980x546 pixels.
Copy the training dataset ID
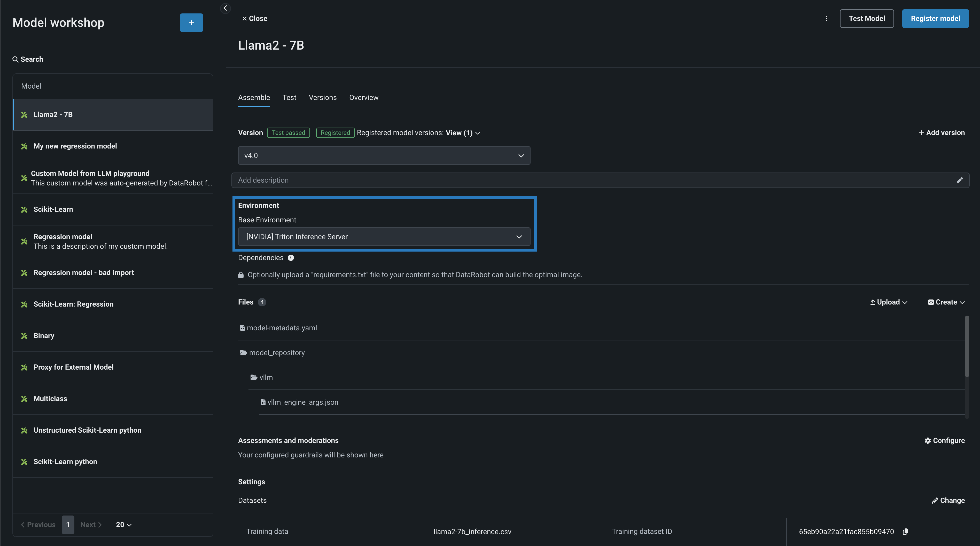coord(905,532)
